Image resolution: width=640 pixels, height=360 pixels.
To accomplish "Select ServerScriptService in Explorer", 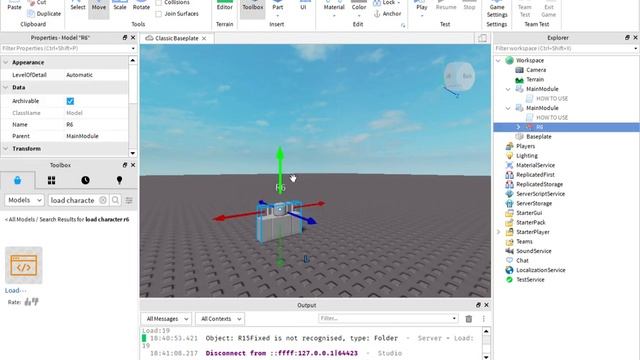I will click(540, 193).
